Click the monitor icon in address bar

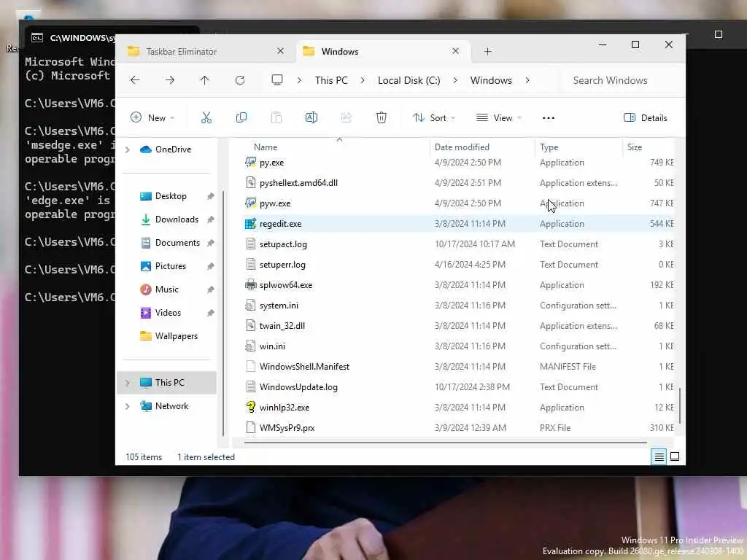pyautogui.click(x=276, y=80)
